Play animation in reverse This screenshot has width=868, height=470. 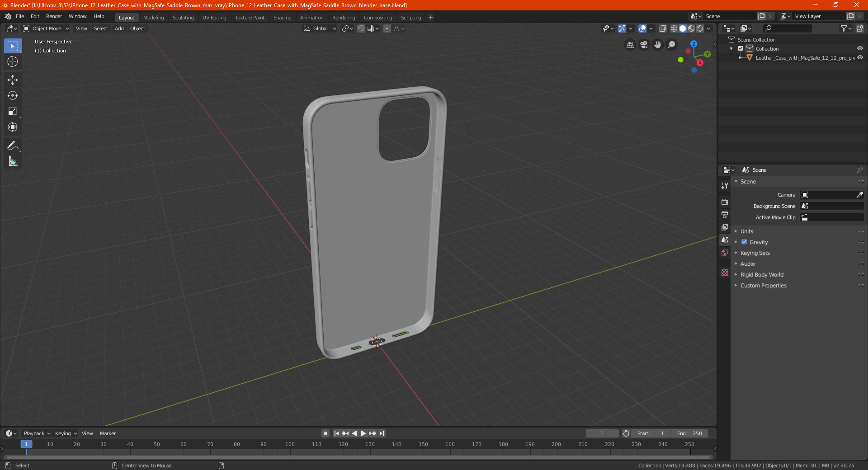coord(354,433)
